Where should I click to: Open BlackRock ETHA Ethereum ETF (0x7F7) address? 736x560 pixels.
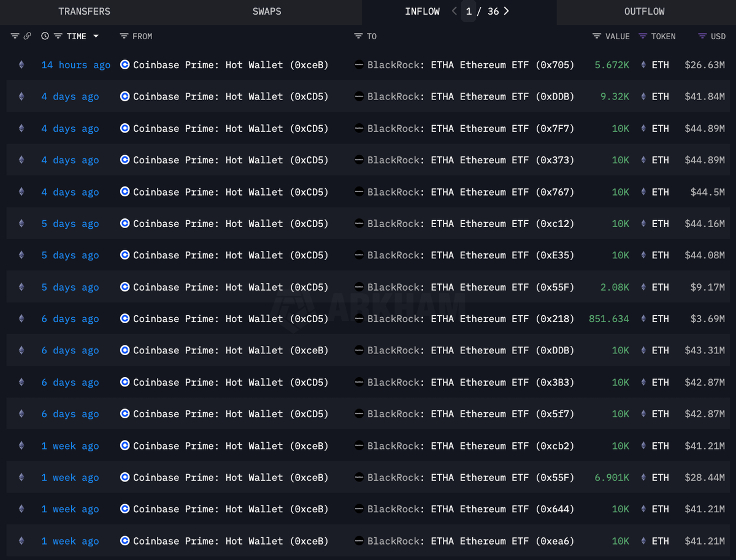coord(471,128)
